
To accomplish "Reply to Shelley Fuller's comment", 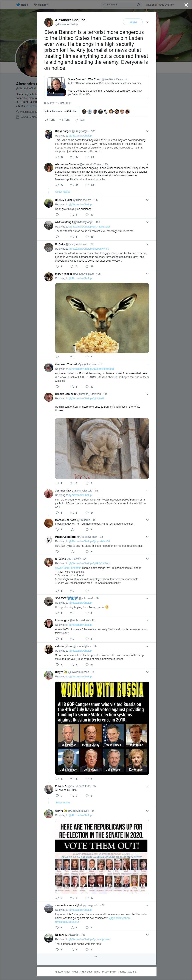I will click(57, 215).
